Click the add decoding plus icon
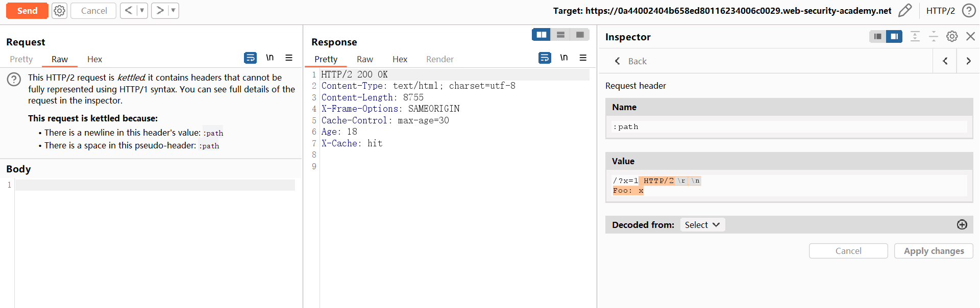Viewport: 980px width, 308px height. [x=962, y=225]
